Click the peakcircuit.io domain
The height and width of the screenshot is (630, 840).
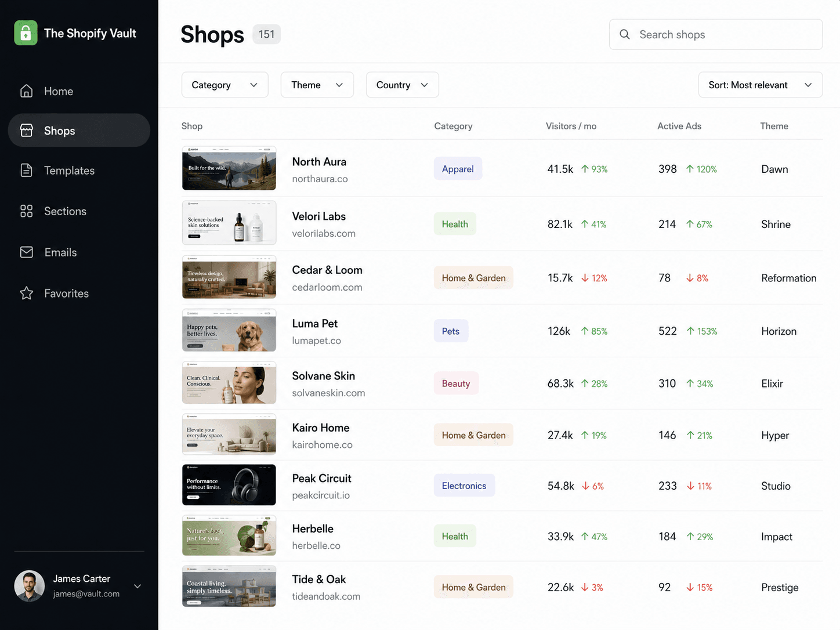pyautogui.click(x=321, y=495)
